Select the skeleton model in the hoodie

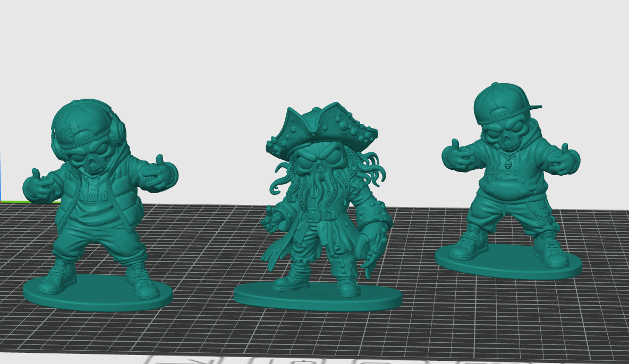(508, 180)
